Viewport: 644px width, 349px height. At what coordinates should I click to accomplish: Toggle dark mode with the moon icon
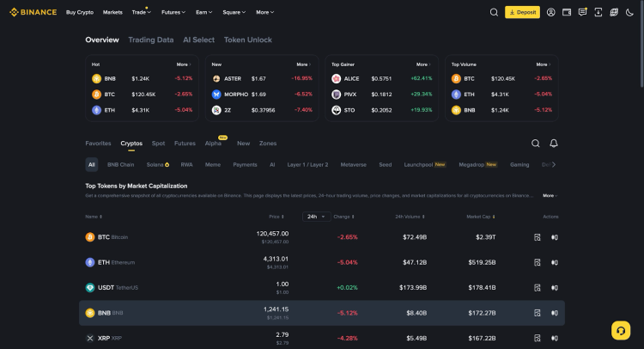tap(629, 12)
